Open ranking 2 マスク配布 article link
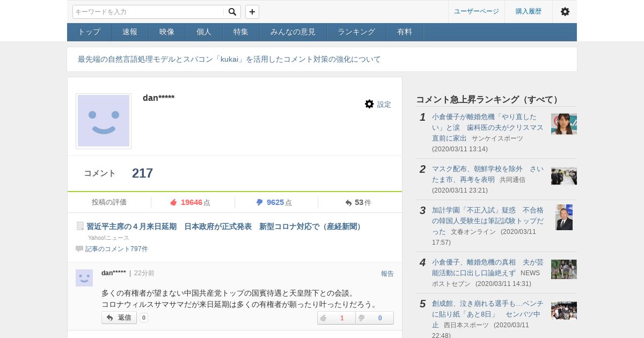 pos(487,174)
